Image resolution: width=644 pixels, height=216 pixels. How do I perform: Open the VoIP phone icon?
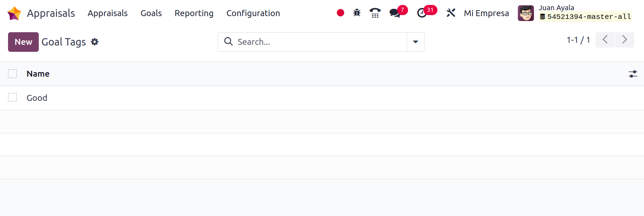(375, 13)
